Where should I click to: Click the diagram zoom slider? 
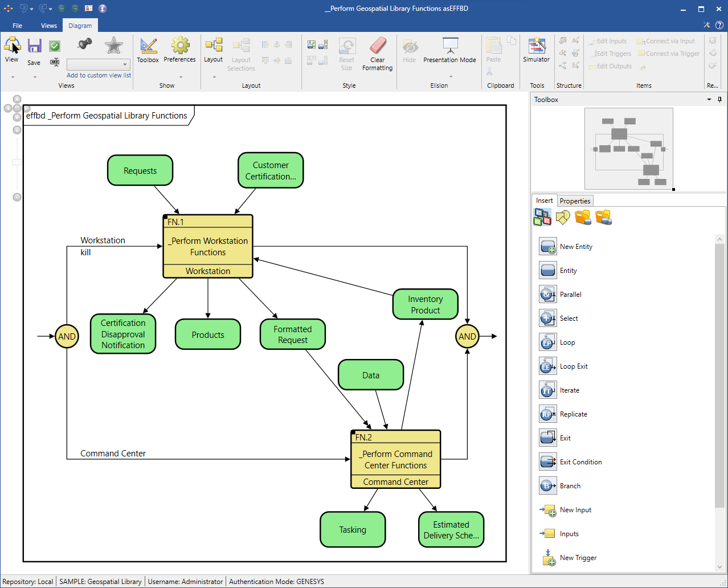[x=17, y=162]
